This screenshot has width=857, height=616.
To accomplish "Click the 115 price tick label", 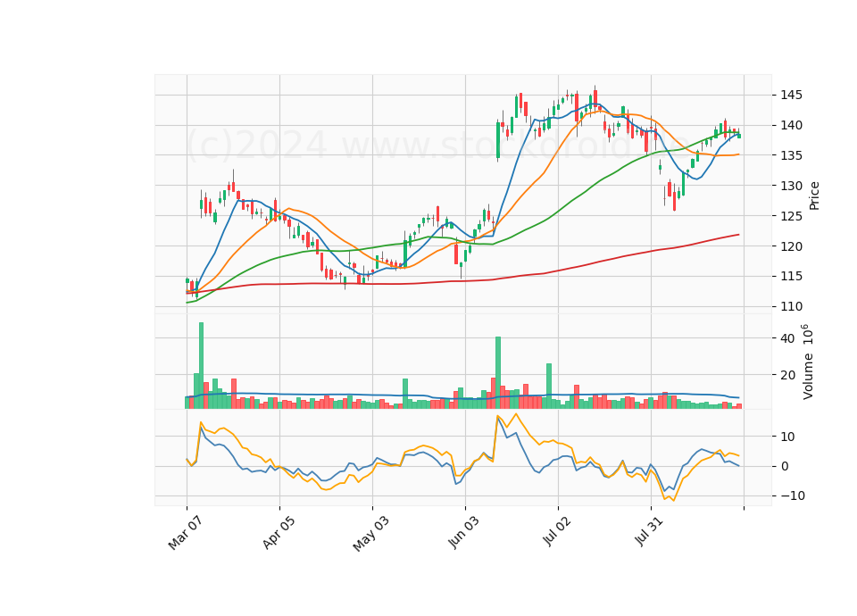I will 791,277.
